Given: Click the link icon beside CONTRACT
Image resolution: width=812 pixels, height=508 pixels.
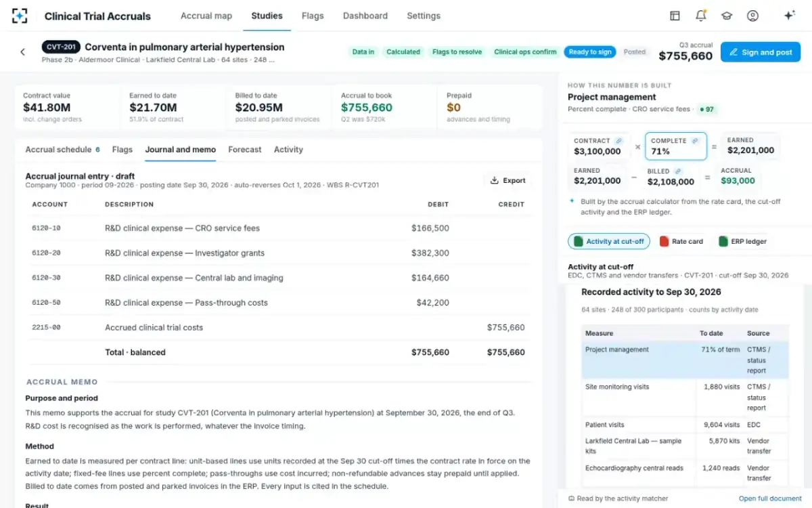Looking at the screenshot, I should point(618,141).
